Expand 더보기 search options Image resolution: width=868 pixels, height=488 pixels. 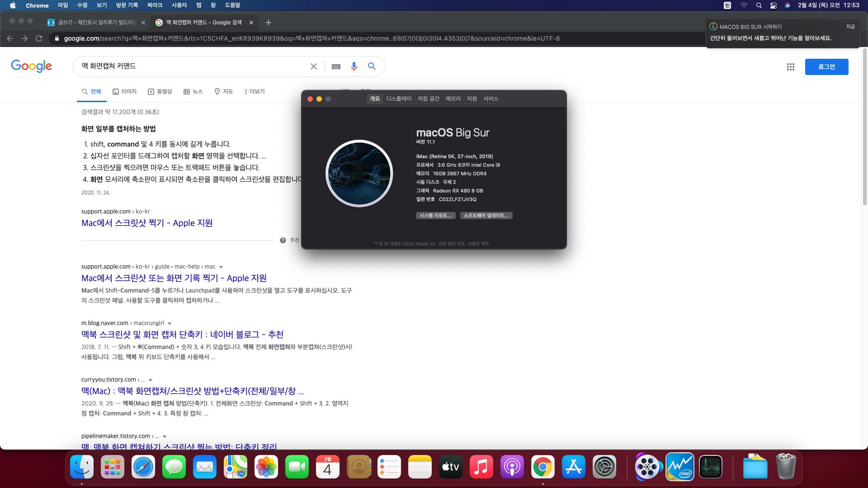coord(255,92)
